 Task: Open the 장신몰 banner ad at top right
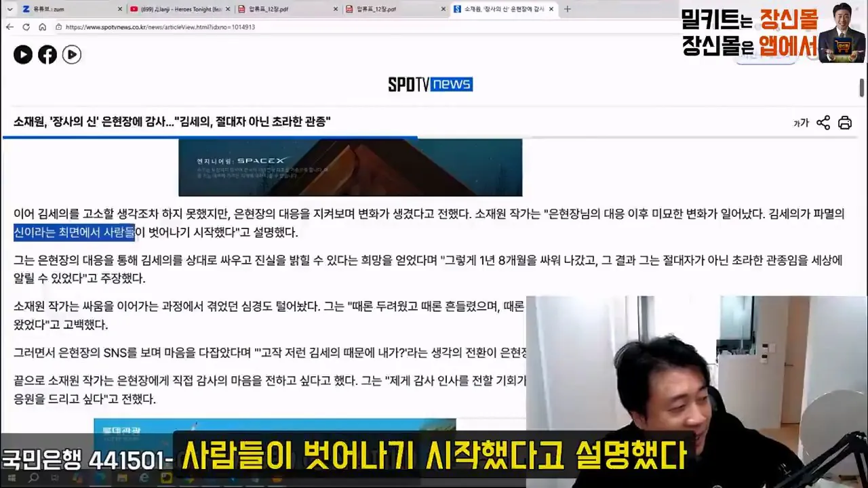pos(773,32)
